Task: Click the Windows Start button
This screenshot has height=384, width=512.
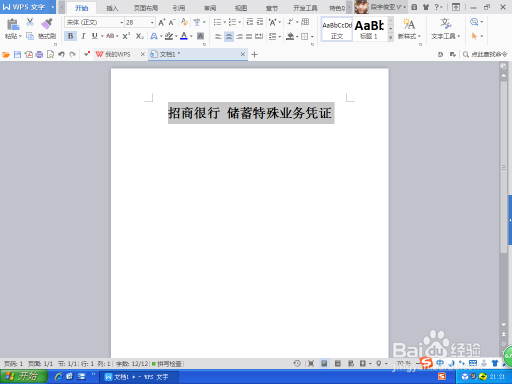Action: (23, 377)
